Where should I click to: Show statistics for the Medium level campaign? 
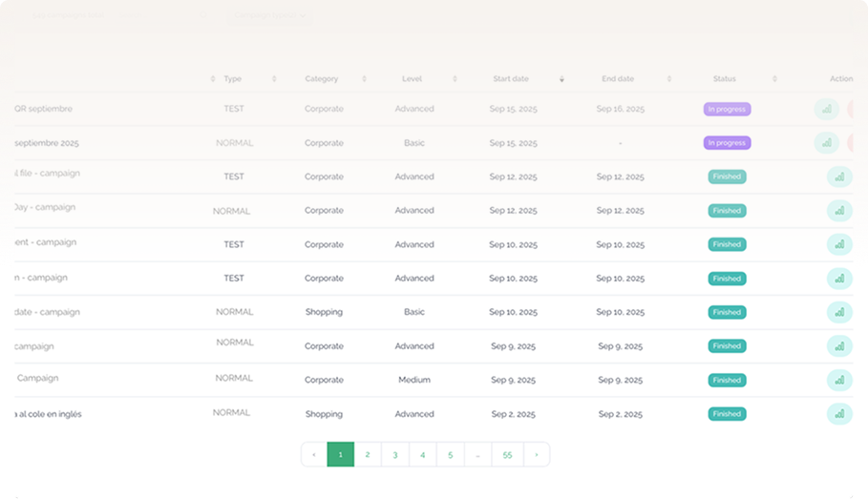[839, 380]
